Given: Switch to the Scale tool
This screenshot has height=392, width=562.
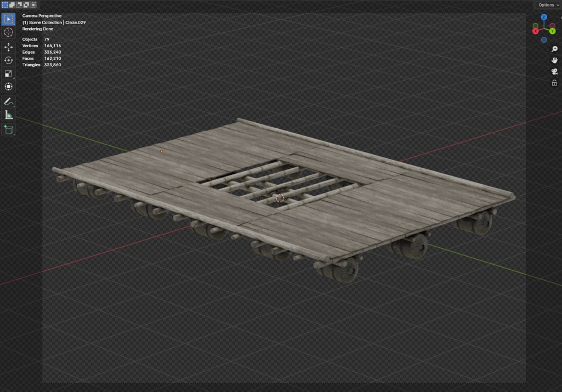Looking at the screenshot, I should (9, 73).
